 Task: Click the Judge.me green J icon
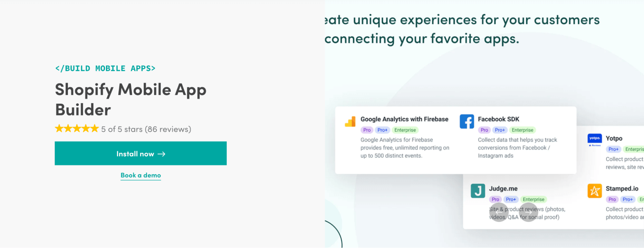click(478, 191)
